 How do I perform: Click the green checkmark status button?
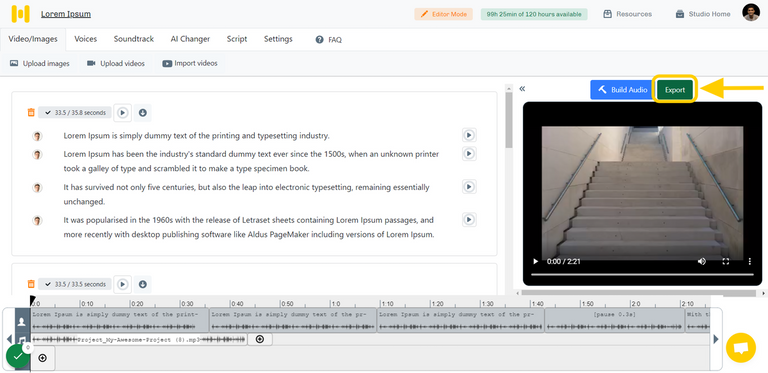pyautogui.click(x=18, y=356)
